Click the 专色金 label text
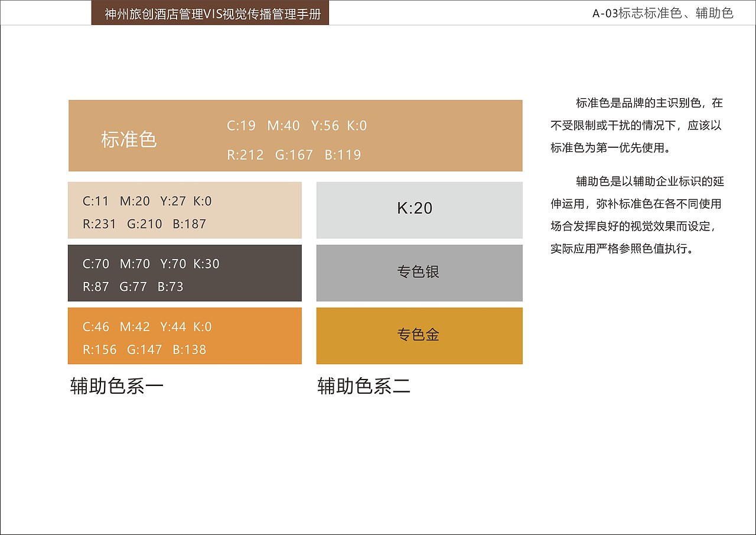 418,335
